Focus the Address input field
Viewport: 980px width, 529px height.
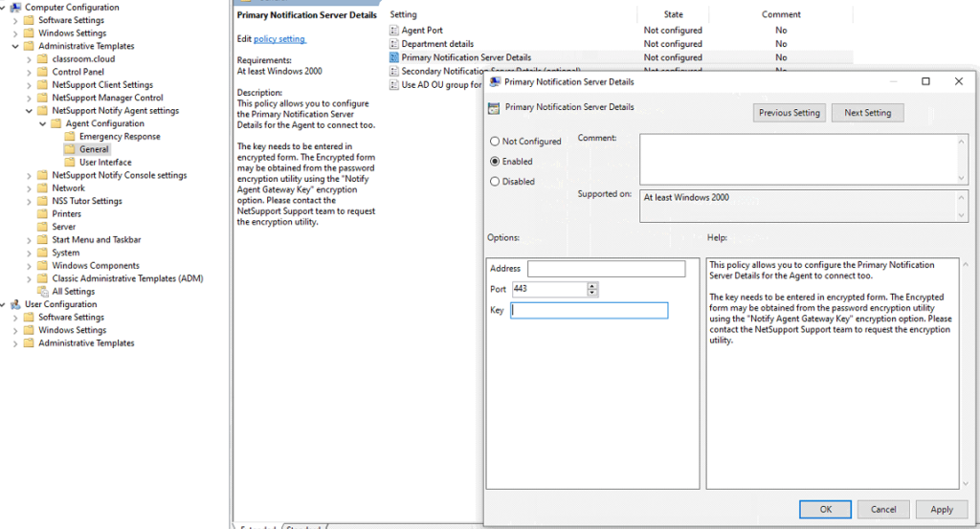click(606, 269)
